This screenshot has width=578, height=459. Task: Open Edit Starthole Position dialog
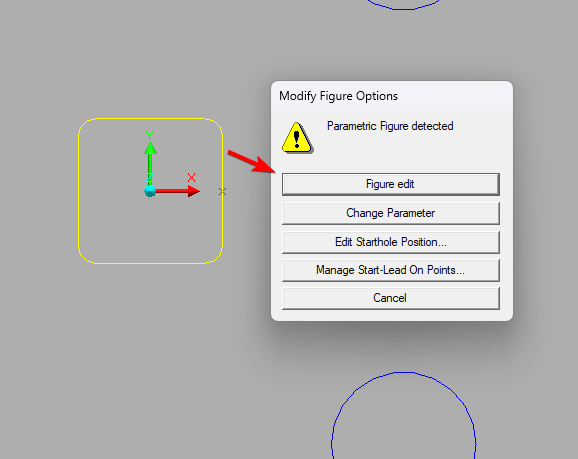tap(390, 242)
